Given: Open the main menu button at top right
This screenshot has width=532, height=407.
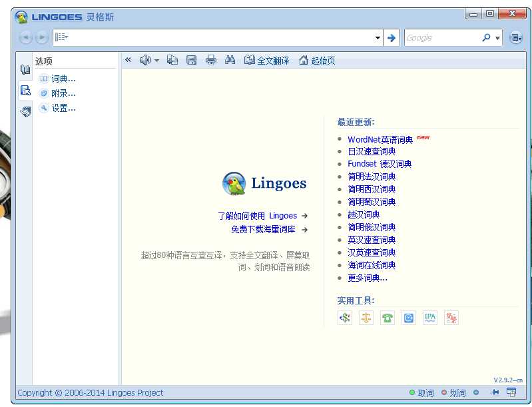Looking at the screenshot, I should pos(516,38).
